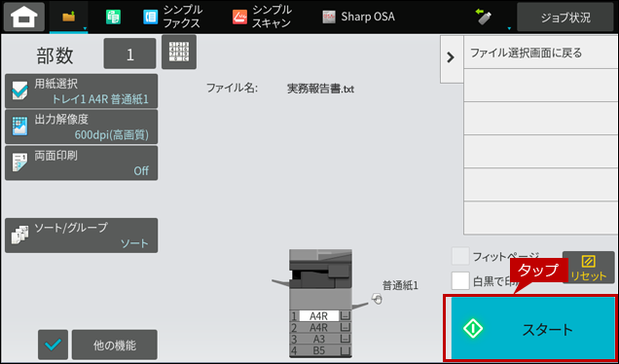Image resolution: width=619 pixels, height=364 pixels.
Task: Open the document filing folder icon tab
Action: pyautogui.click(x=69, y=17)
